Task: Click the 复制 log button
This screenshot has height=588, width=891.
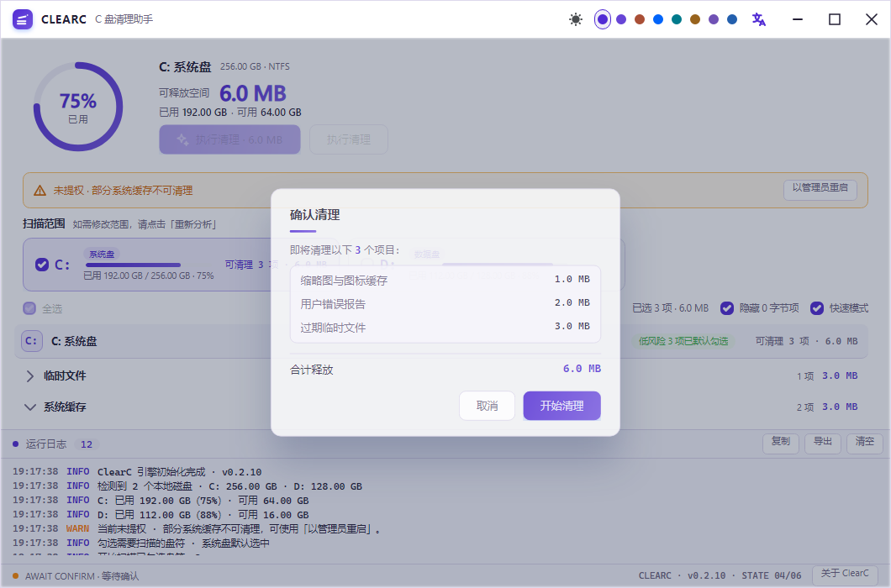Action: (x=781, y=443)
